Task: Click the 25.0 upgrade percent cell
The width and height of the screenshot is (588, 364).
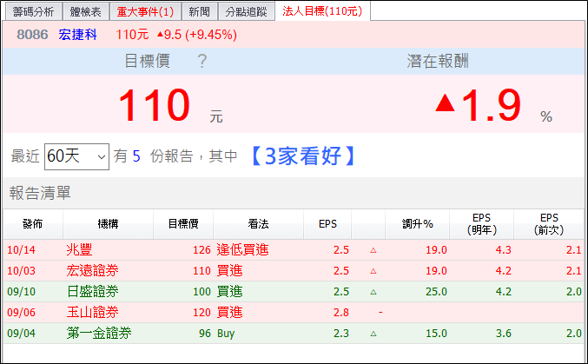Action: 436,292
